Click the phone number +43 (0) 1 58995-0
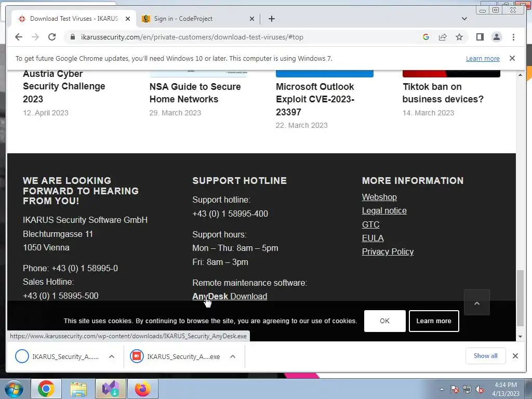The width and height of the screenshot is (532, 399). [85, 269]
